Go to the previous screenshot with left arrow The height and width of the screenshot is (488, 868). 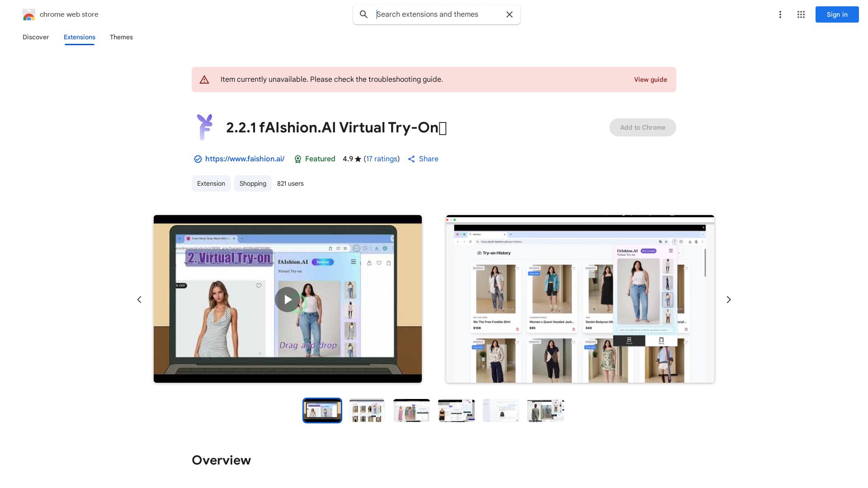pos(139,300)
